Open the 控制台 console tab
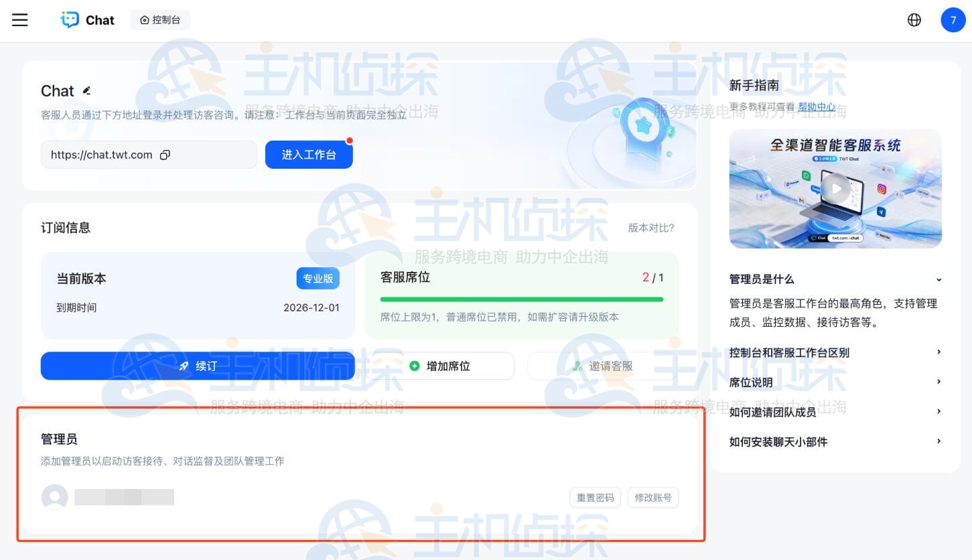The height and width of the screenshot is (560, 972). (x=160, y=20)
